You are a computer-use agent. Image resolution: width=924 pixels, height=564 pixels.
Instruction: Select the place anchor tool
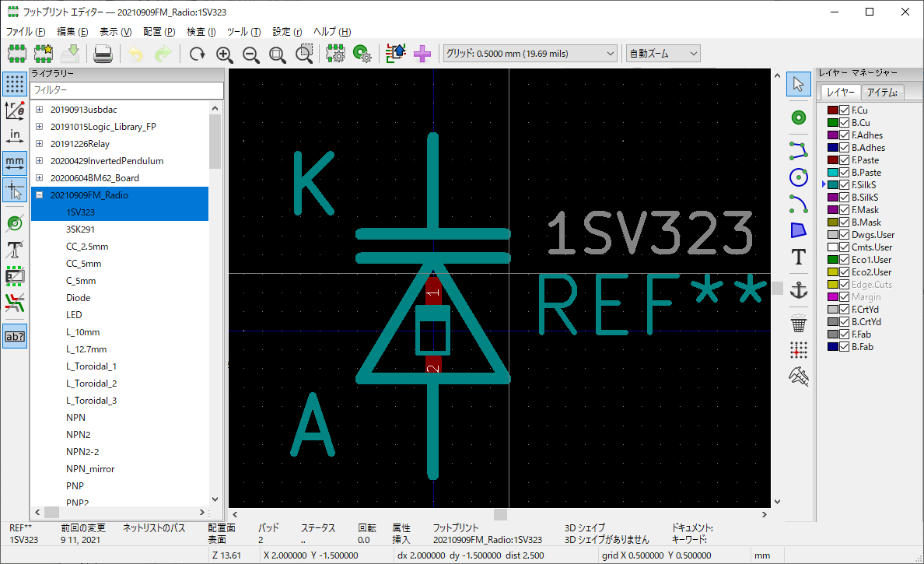[798, 290]
